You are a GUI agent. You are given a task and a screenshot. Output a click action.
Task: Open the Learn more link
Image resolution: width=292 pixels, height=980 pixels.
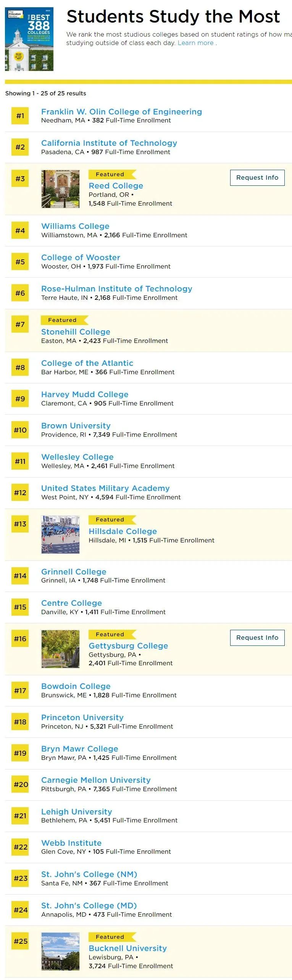coord(195,43)
